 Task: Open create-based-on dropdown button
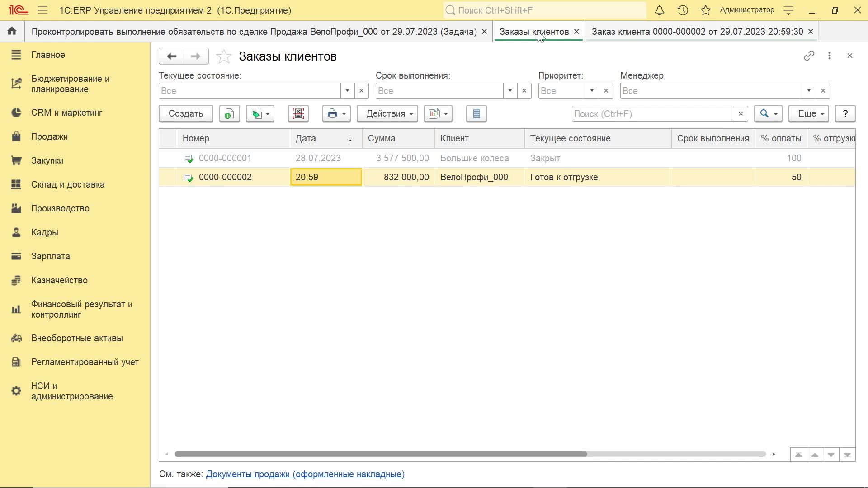260,114
